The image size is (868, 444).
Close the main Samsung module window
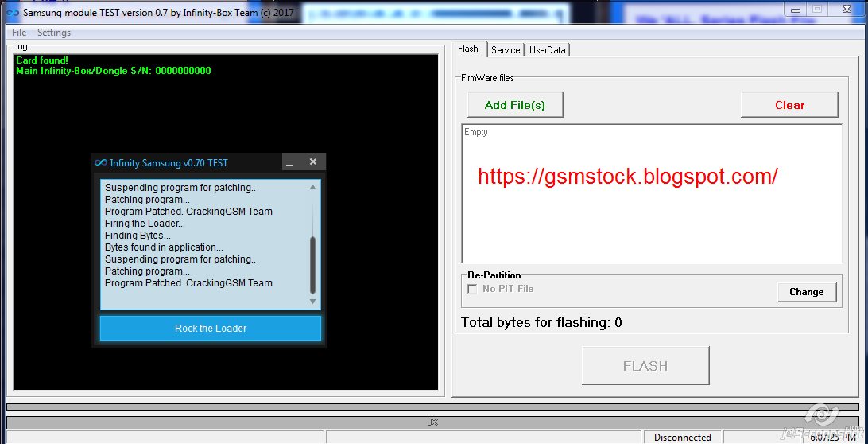pos(847,8)
